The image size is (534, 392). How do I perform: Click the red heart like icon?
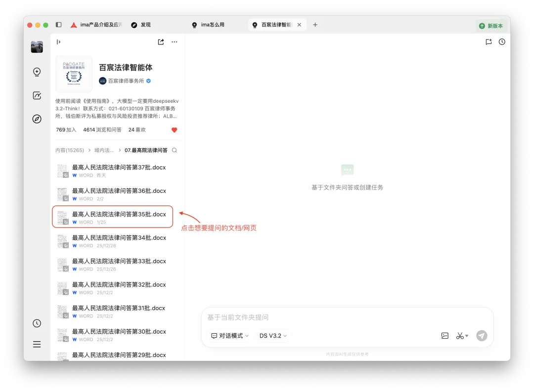point(175,130)
